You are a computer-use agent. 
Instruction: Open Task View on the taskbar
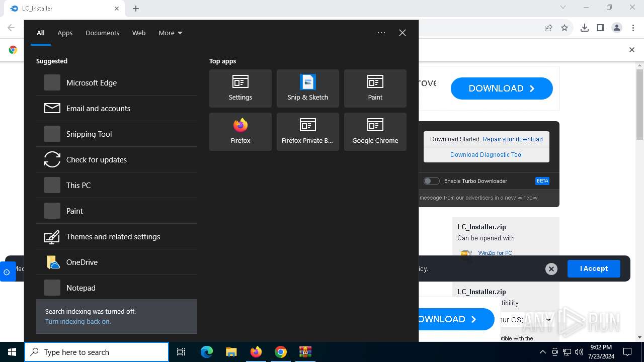pyautogui.click(x=181, y=352)
